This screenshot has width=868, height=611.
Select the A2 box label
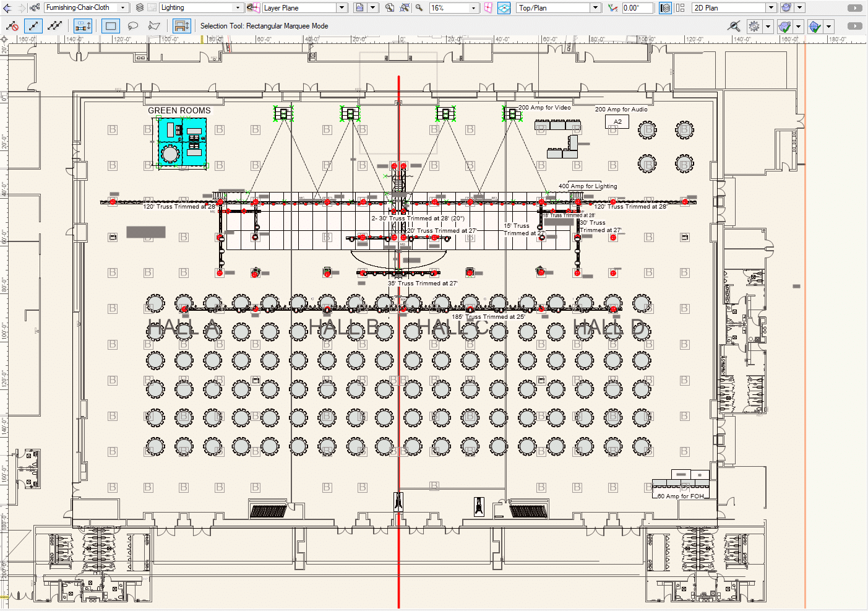[x=617, y=122]
